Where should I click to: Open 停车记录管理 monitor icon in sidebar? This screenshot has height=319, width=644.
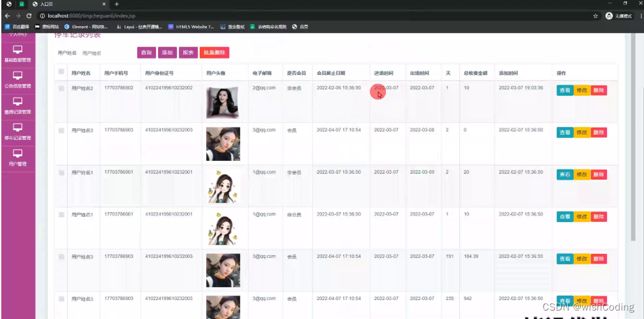(x=18, y=128)
